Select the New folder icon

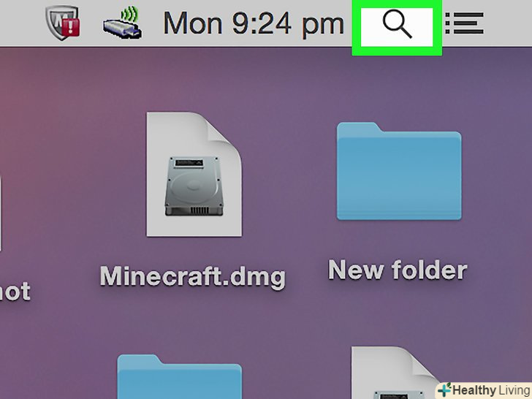(399, 171)
